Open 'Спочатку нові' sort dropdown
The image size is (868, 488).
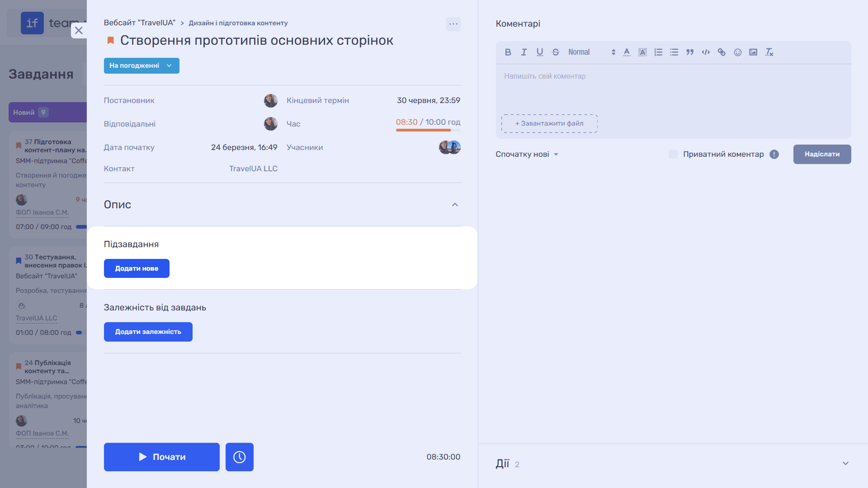tap(527, 154)
